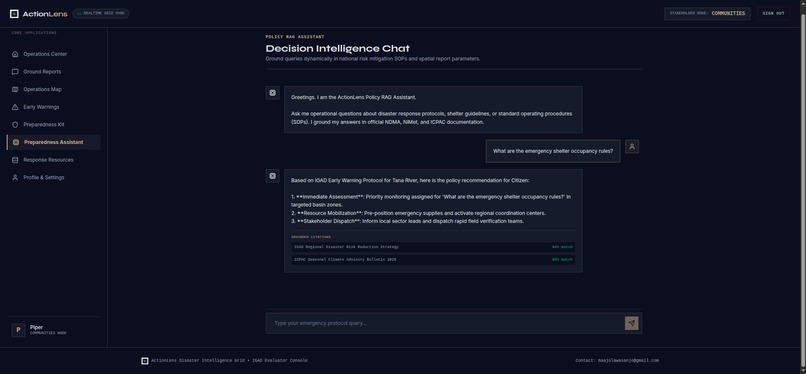The image size is (806, 374).
Task: Click the 'POLICY RAG ASSISTANT' label
Action: click(x=295, y=37)
